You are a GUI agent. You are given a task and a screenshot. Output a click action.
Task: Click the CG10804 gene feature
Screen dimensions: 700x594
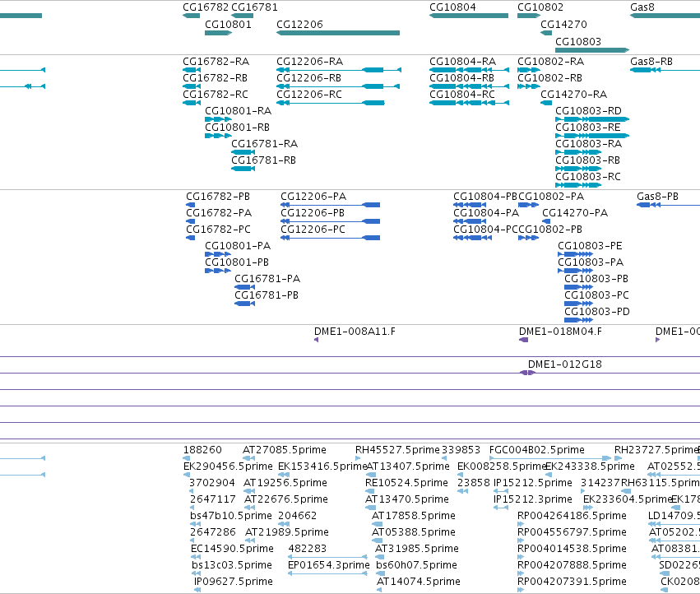coord(469,16)
